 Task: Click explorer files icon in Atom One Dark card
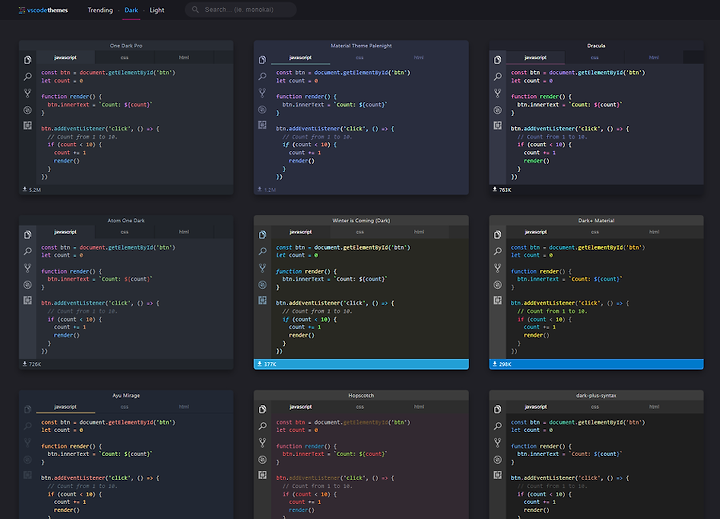click(x=28, y=235)
